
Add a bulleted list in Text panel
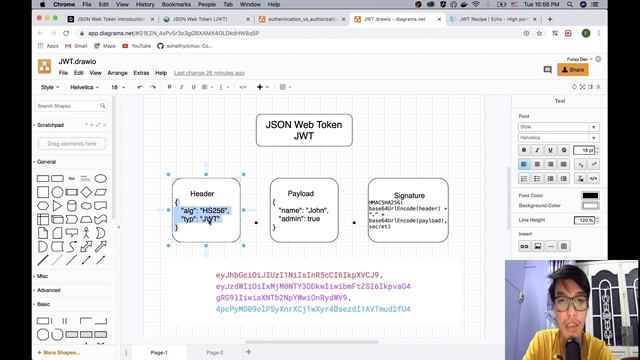click(537, 178)
